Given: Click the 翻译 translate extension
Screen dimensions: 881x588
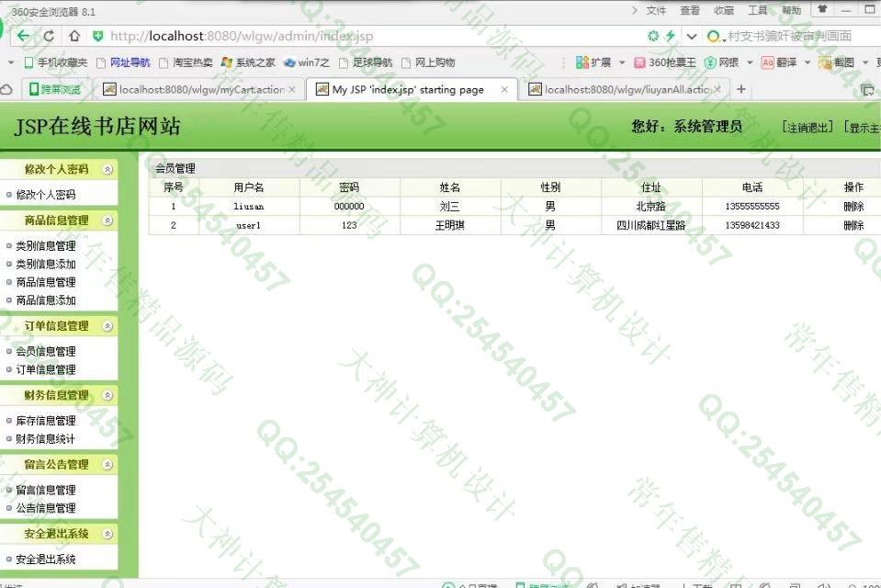Looking at the screenshot, I should (779, 62).
